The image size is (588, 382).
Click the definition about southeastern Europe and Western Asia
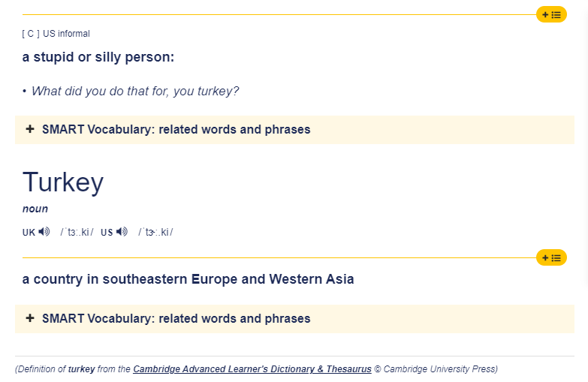[188, 279]
